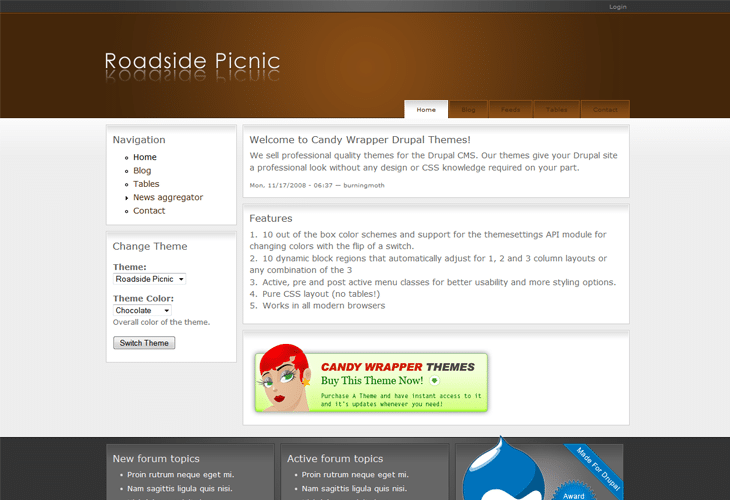
Task: Open the Theme Color dropdown showing Chocolate
Action: tap(142, 310)
